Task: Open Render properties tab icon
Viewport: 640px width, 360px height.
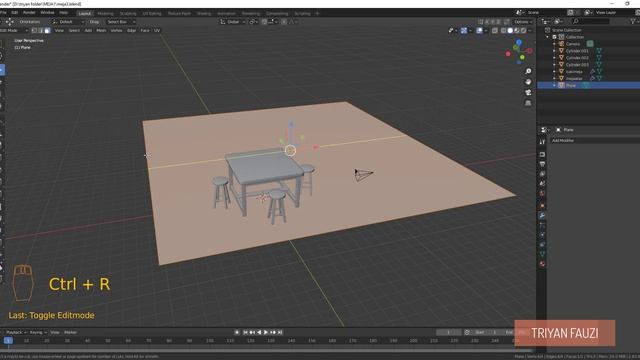Action: point(542,155)
